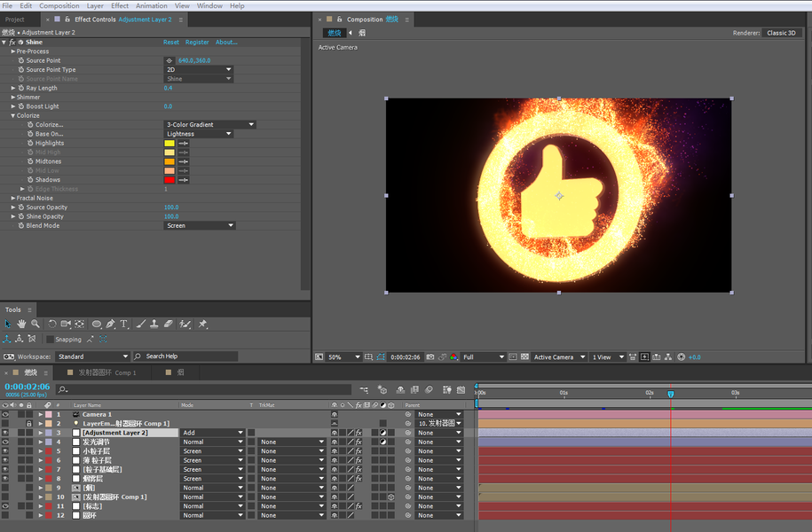Screen dimensions: 812x532
Task: Open the Effect menu
Action: point(120,5)
